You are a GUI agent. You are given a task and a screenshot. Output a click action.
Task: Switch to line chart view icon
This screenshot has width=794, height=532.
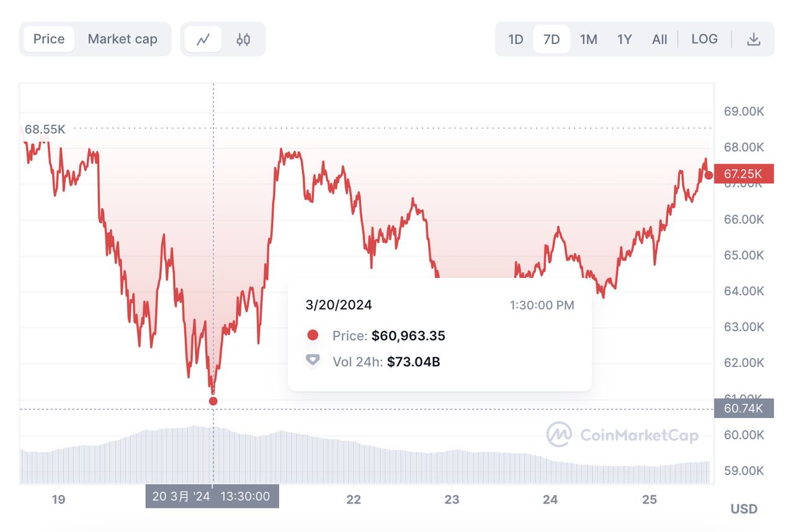tap(203, 40)
